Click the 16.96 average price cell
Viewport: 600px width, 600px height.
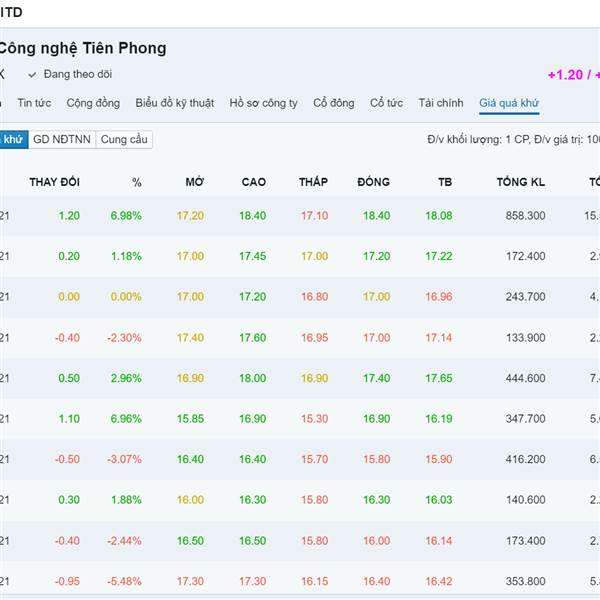click(439, 297)
